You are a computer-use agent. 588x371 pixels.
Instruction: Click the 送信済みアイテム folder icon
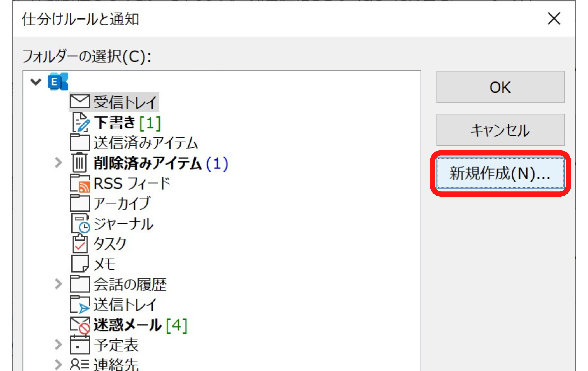80,142
